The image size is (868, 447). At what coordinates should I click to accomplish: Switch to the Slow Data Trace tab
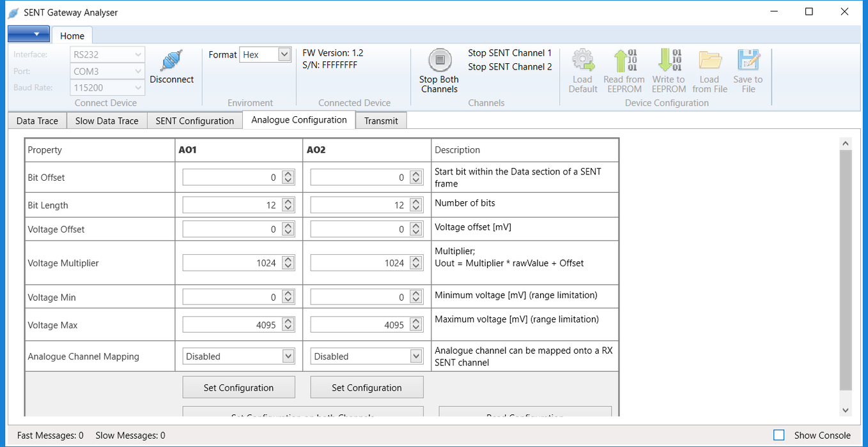pos(107,121)
